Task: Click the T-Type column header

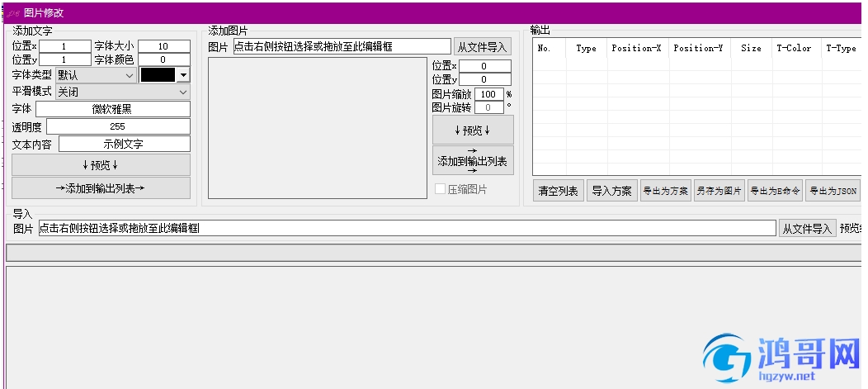Action: pos(842,48)
